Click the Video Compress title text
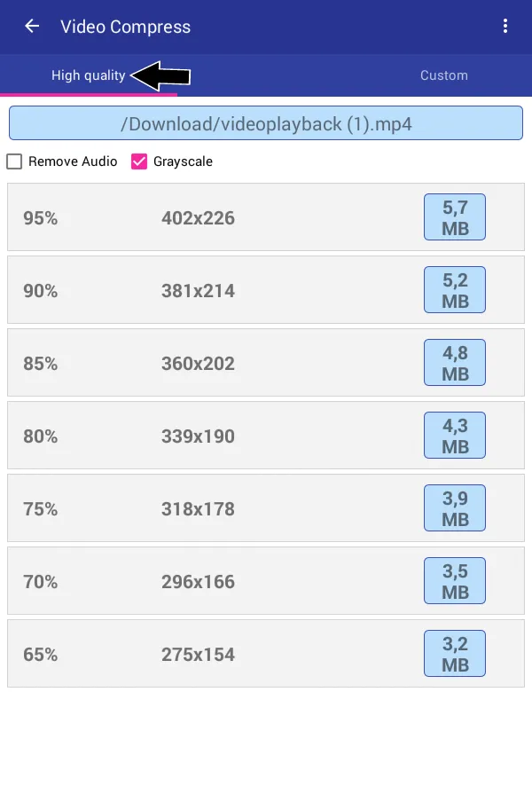Viewport: 532px width, 794px height. (126, 27)
